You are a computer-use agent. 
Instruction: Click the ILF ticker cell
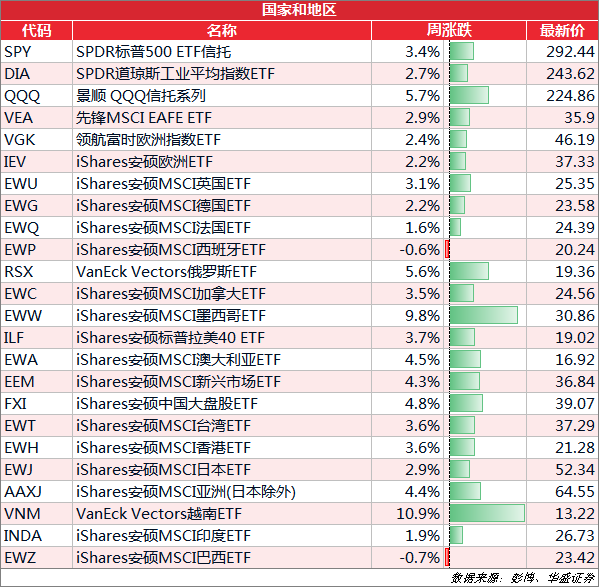(36, 337)
